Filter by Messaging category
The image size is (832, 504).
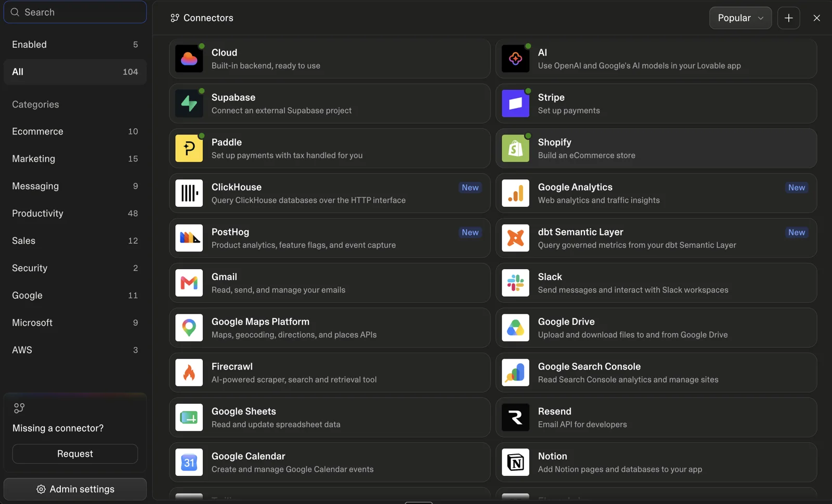[x=75, y=186]
